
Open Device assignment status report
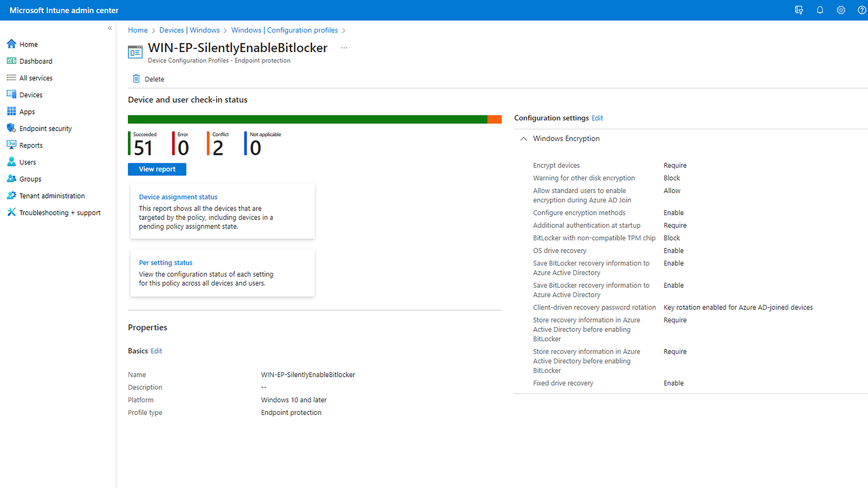[x=178, y=197]
